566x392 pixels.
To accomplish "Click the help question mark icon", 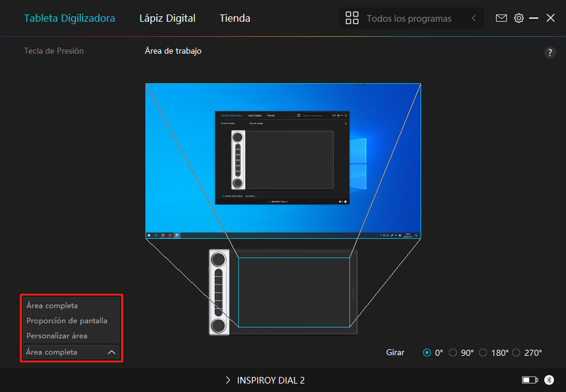I will click(550, 52).
